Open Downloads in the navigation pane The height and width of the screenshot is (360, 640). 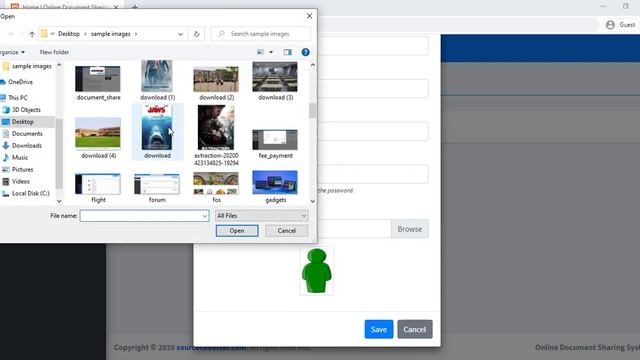pyautogui.click(x=27, y=146)
